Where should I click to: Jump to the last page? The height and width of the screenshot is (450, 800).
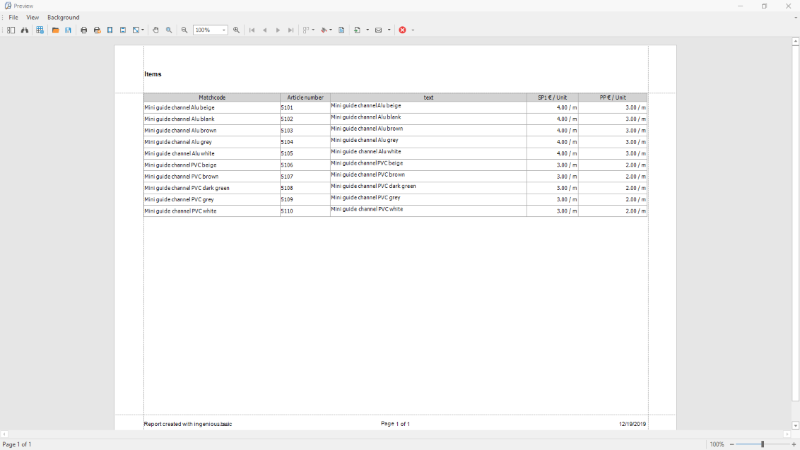(x=291, y=30)
